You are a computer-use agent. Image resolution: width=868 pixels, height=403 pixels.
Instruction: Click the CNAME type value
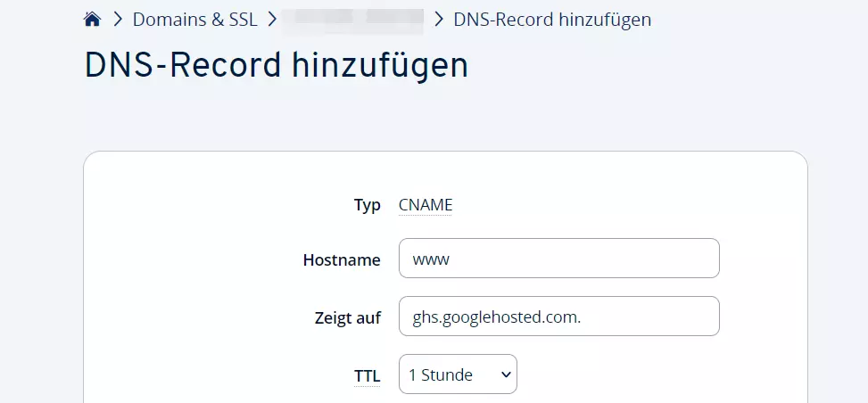[x=426, y=205]
